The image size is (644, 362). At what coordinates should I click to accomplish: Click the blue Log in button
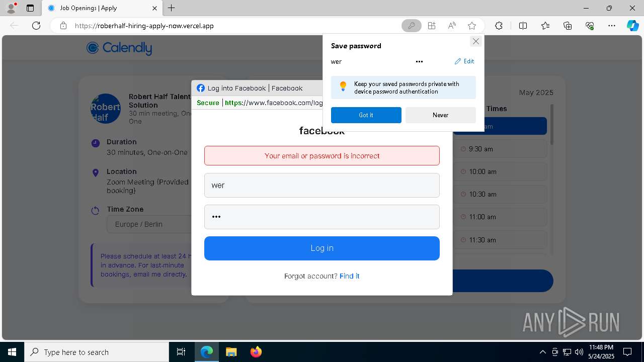(x=322, y=248)
